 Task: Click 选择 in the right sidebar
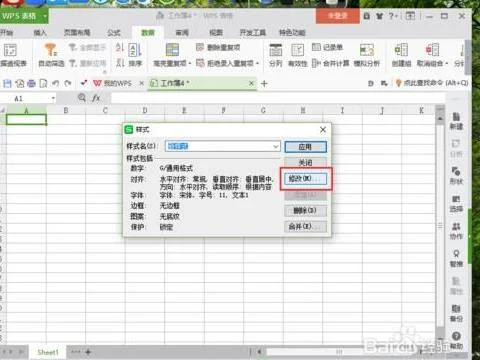(x=456, y=204)
